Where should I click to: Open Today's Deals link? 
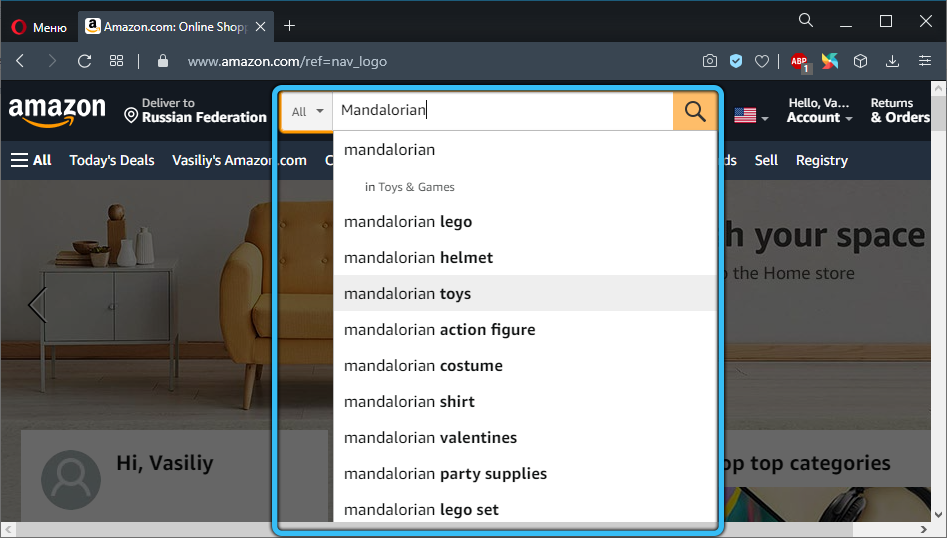pyautogui.click(x=112, y=160)
